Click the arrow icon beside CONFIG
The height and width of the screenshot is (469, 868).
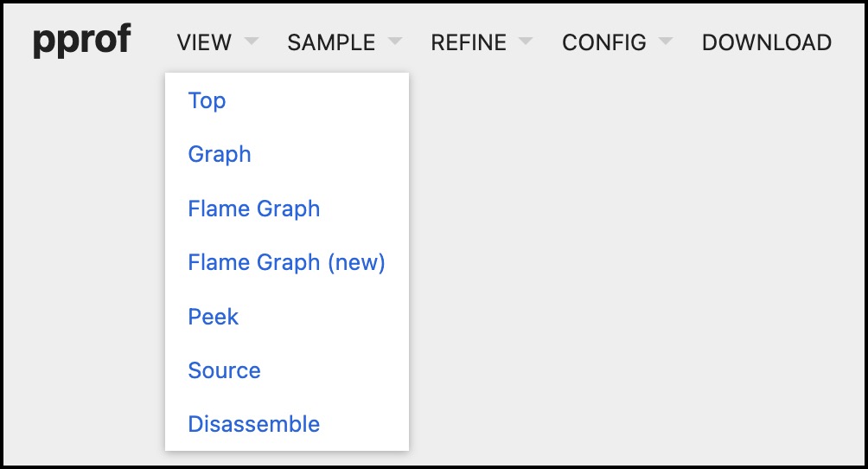[665, 42]
